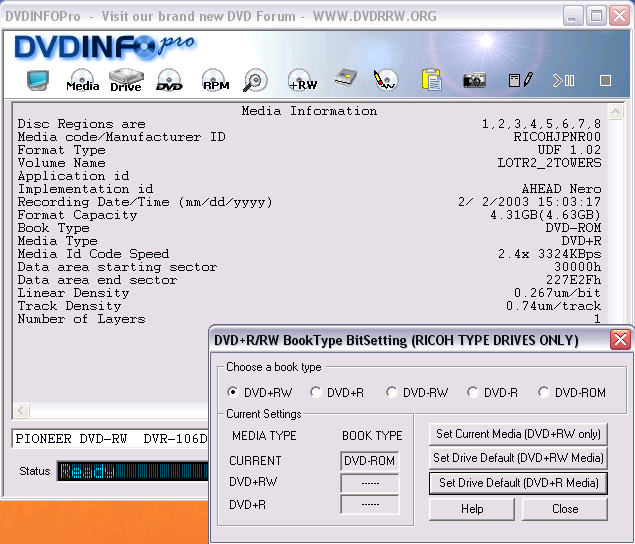Viewport: 635px width, 544px height.
Task: Click the camera screenshot icon
Action: coord(474,80)
